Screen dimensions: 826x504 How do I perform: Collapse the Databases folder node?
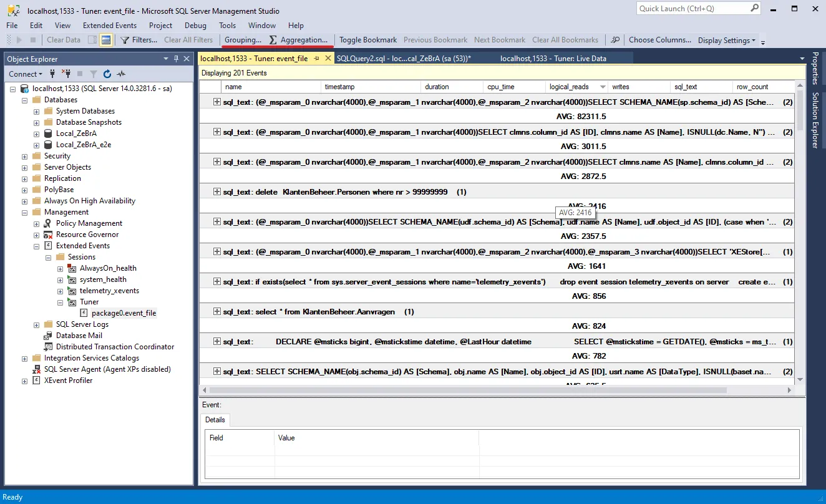25,100
